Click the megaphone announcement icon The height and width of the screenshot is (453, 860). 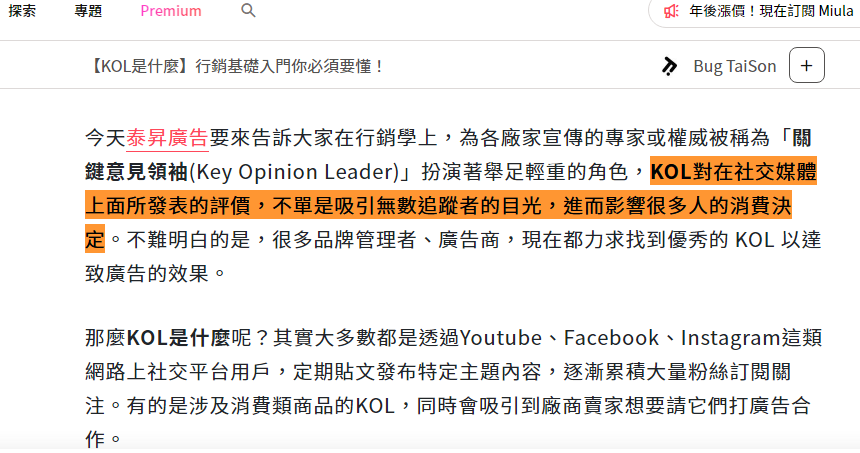(671, 11)
